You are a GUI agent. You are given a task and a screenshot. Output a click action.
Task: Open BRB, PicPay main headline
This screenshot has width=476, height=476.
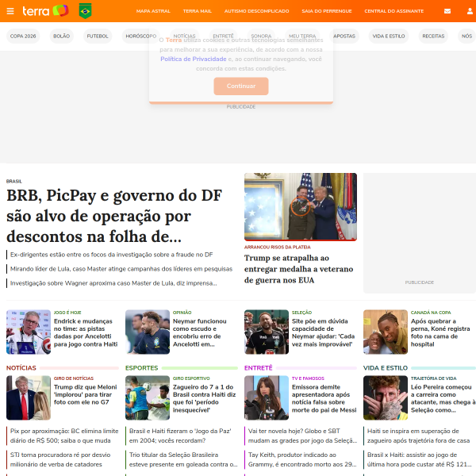click(x=114, y=216)
